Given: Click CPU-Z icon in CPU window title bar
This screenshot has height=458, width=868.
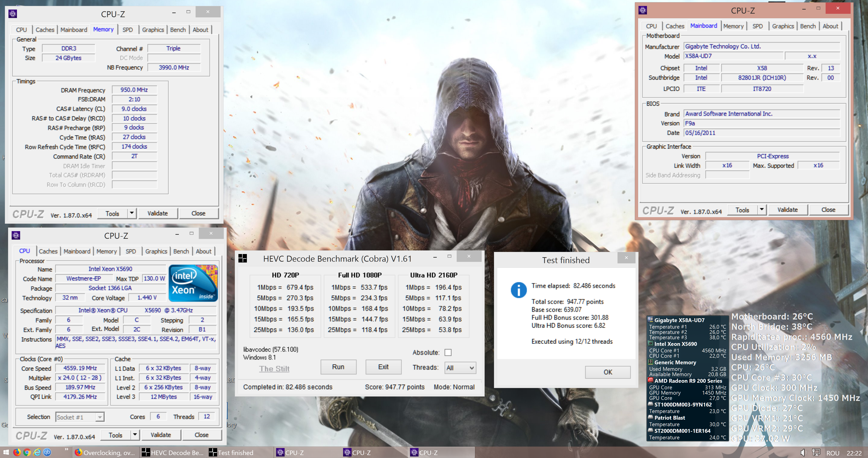Looking at the screenshot, I should [x=16, y=235].
